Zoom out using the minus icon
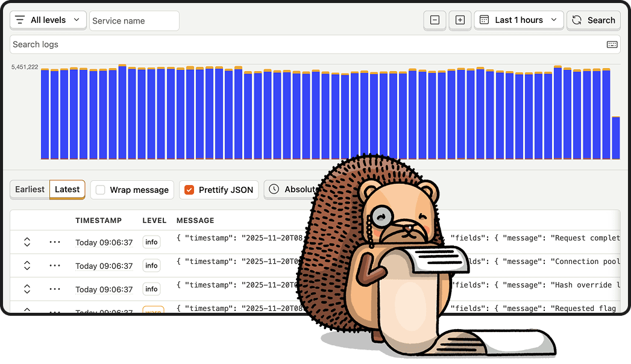The width and height of the screenshot is (631, 364). tap(435, 20)
